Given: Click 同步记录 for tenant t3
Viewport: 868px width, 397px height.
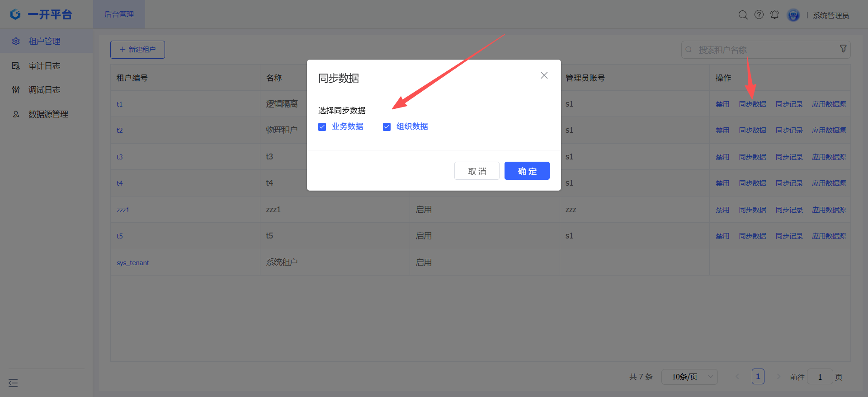Looking at the screenshot, I should coord(789,157).
